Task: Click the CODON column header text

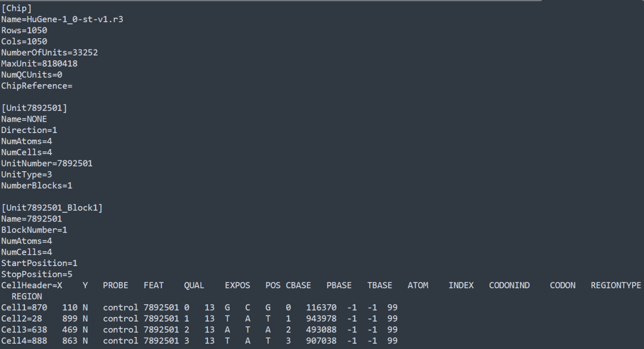Action: pos(563,286)
